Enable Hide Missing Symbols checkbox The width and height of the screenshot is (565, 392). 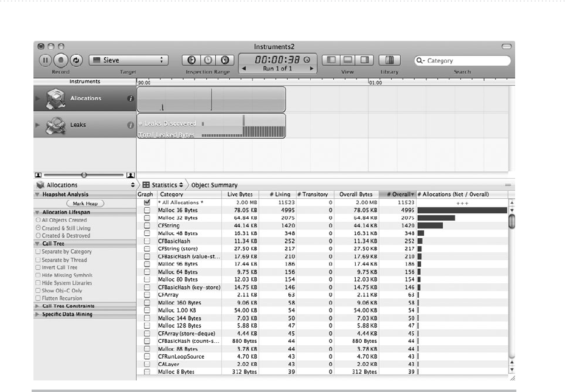click(x=38, y=275)
